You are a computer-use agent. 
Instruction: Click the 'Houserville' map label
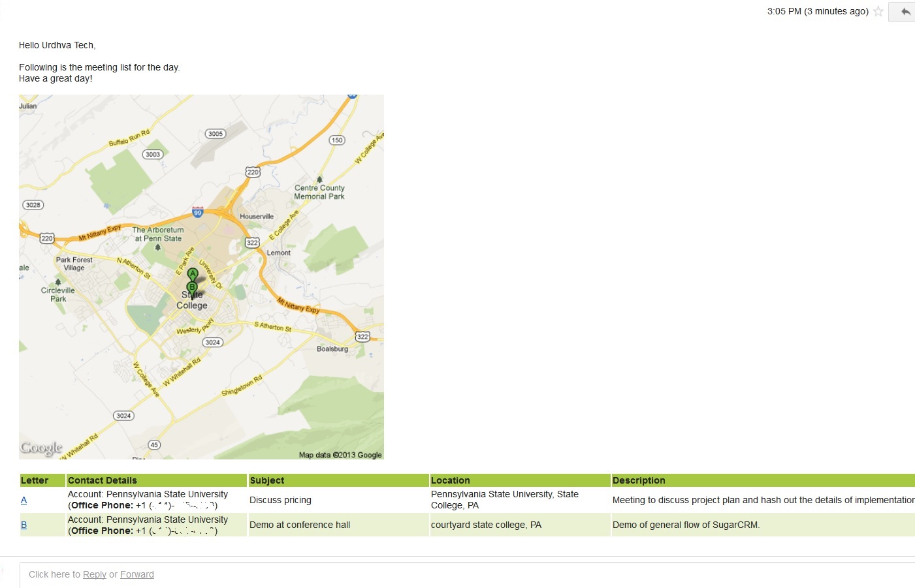coord(257,217)
